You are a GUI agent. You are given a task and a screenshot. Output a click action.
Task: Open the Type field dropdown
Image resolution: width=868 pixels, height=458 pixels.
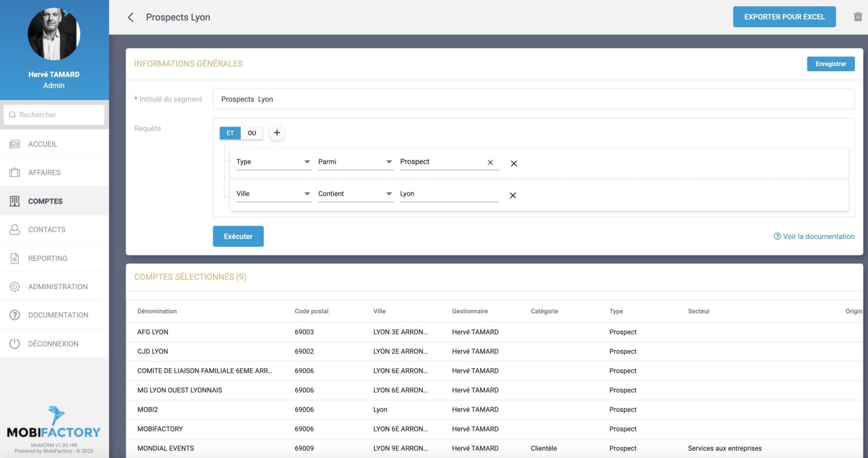coord(274,162)
